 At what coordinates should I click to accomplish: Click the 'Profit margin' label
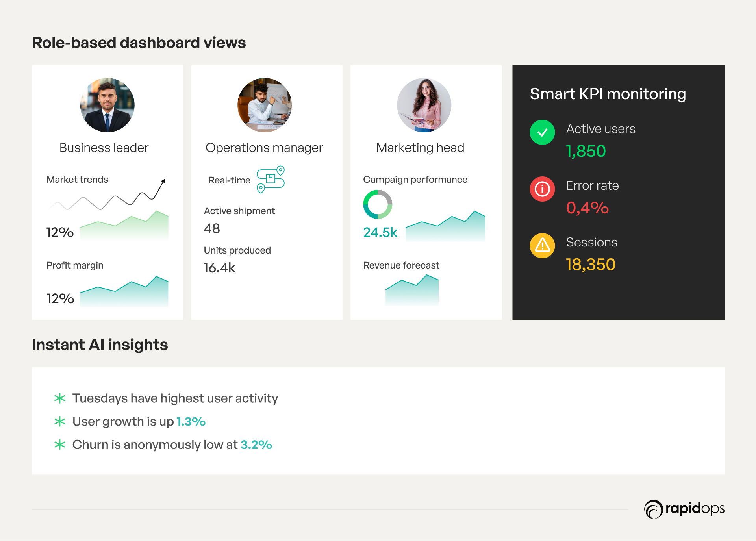pos(75,265)
